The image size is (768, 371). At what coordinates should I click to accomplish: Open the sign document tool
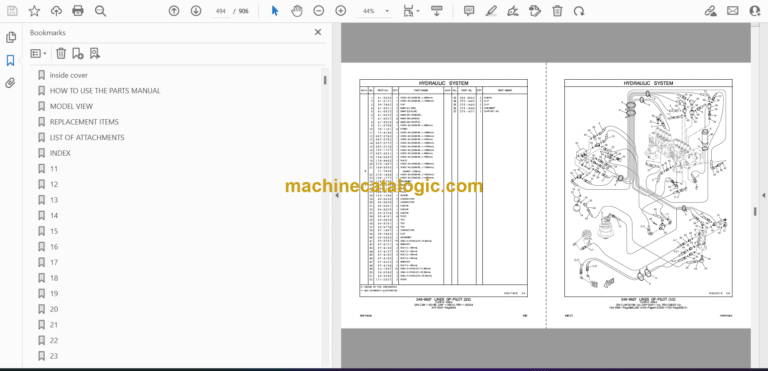(x=513, y=11)
